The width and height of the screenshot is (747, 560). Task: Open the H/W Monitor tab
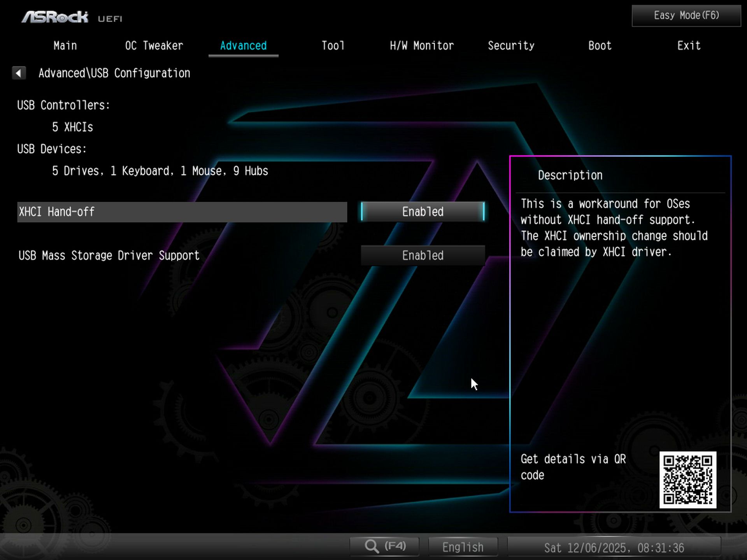click(x=422, y=45)
